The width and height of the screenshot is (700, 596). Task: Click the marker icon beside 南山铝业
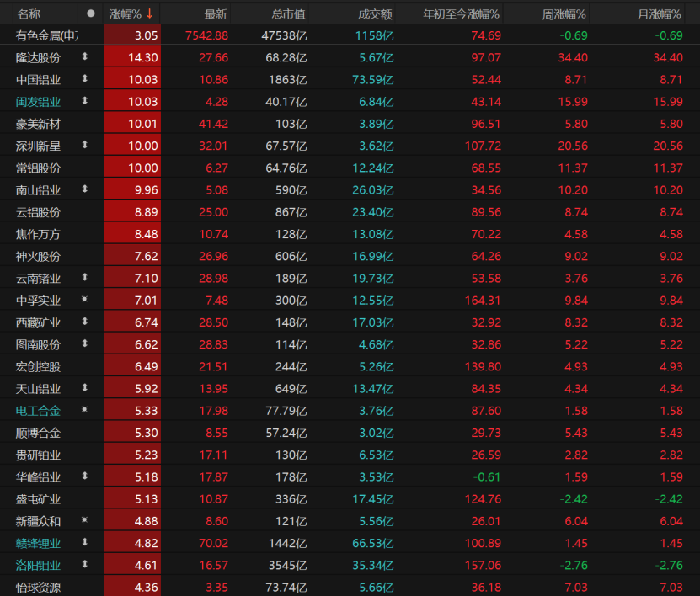(x=84, y=189)
